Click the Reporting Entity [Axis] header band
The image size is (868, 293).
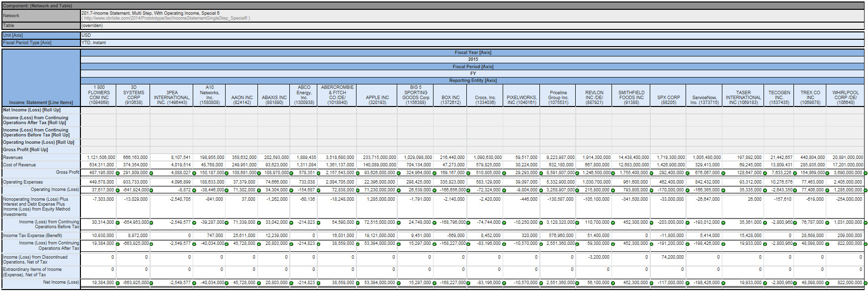(473, 80)
